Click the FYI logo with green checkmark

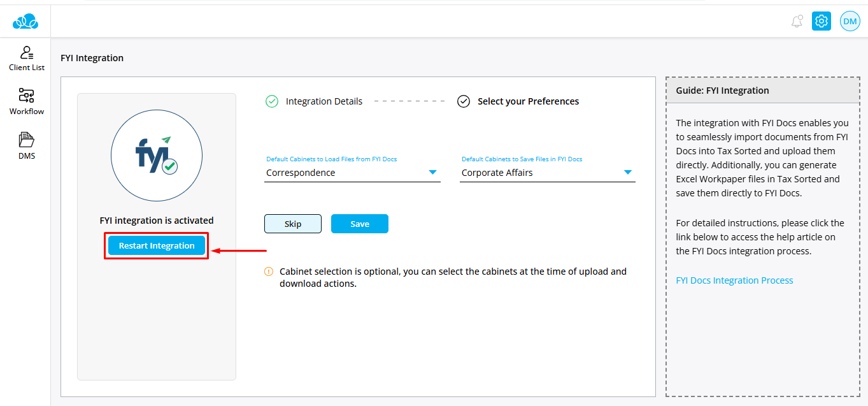click(x=157, y=156)
